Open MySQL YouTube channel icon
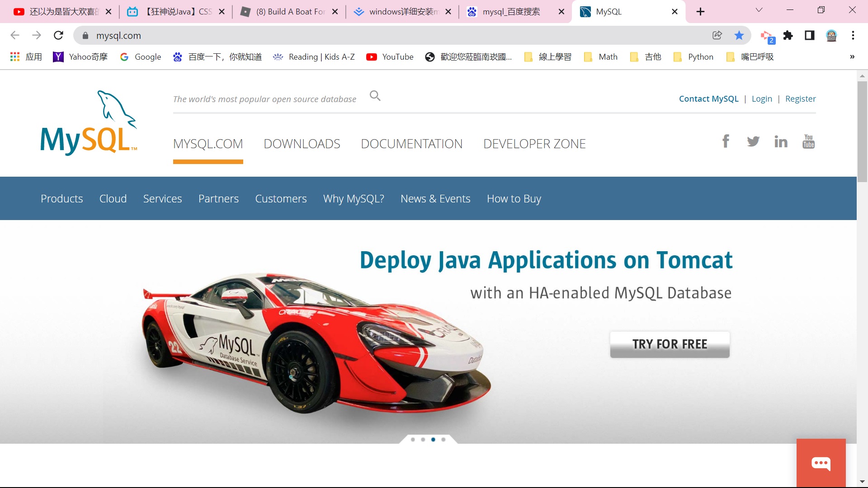Viewport: 868px width, 488px height. click(x=808, y=141)
